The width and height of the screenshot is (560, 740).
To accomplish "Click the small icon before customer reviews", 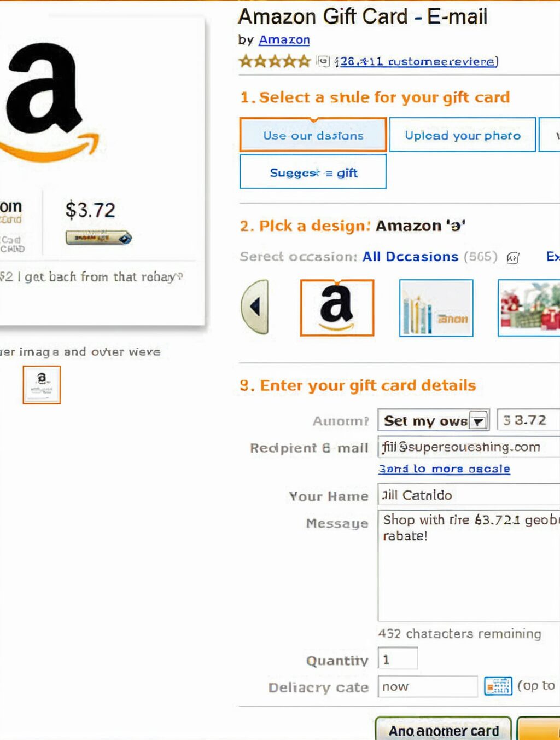I will pos(324,61).
